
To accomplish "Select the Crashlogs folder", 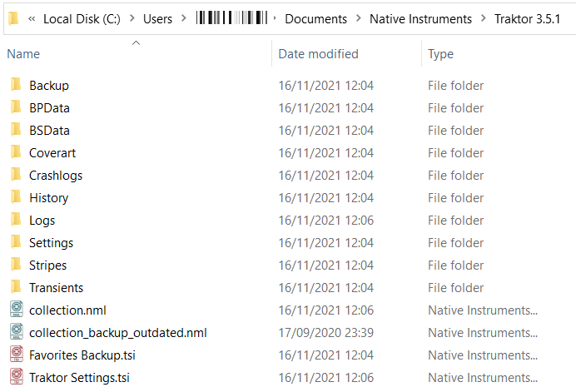I will [x=56, y=176].
